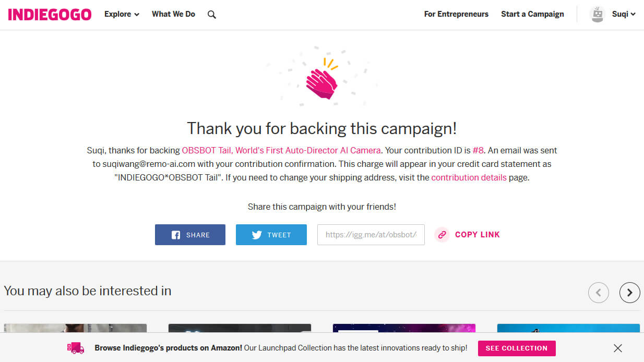Viewport: 644px width, 362px height.
Task: Dismiss the Amazon banner with X
Action: (x=618, y=348)
